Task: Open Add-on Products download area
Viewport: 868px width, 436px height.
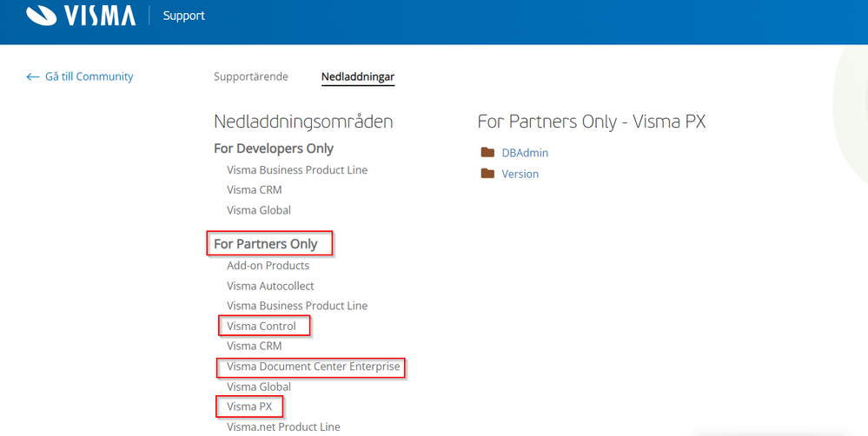Action: (x=268, y=266)
